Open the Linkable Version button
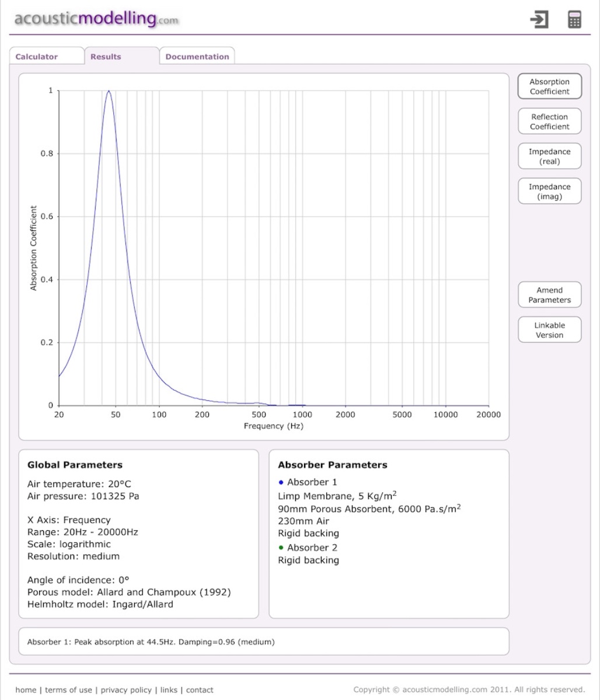Viewport: 600px width, 700px height. click(x=549, y=330)
